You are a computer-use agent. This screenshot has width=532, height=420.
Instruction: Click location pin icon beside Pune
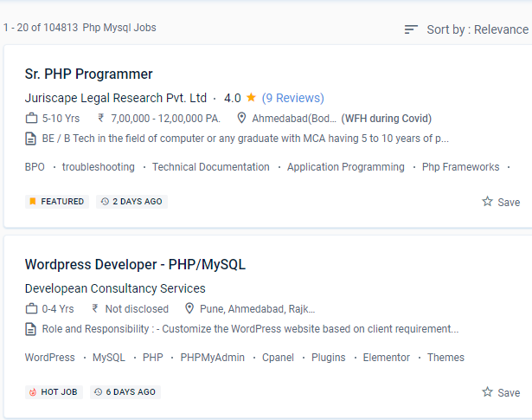[x=189, y=309]
